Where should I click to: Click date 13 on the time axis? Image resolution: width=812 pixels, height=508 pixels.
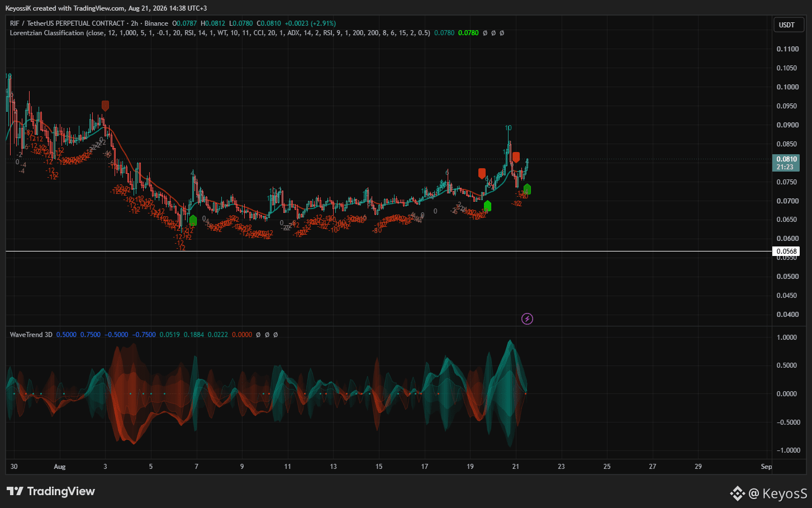[x=333, y=467]
